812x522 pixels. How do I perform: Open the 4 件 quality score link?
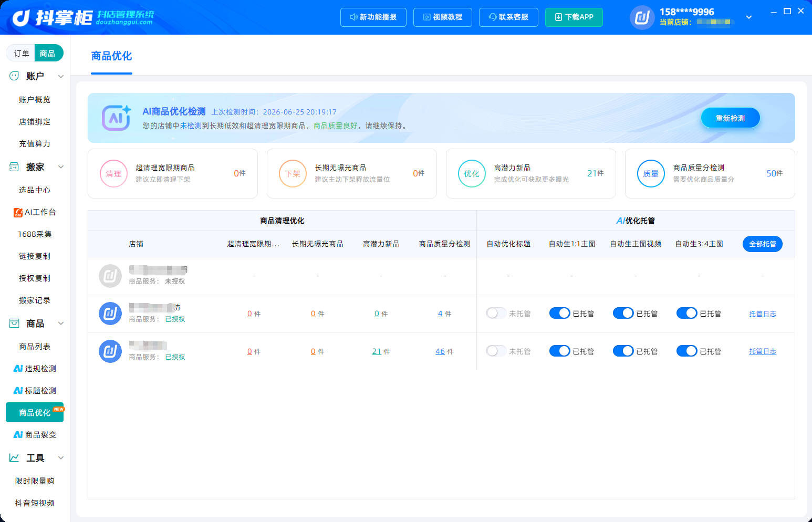tap(440, 314)
